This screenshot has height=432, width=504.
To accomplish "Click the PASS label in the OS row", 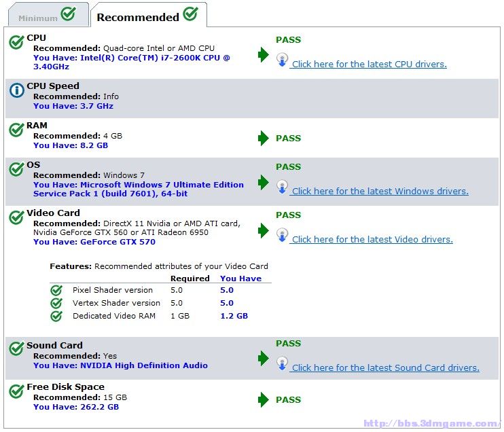I will pos(288,167).
